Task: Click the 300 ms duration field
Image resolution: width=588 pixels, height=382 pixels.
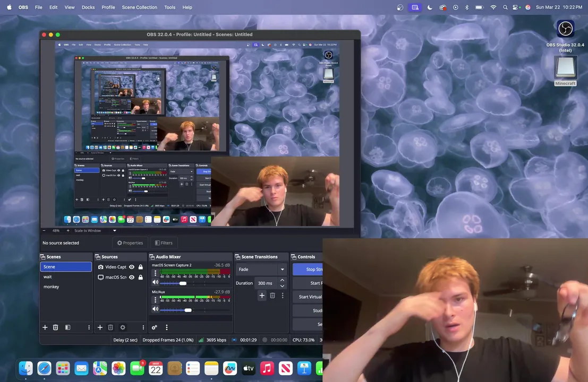Action: click(266, 283)
